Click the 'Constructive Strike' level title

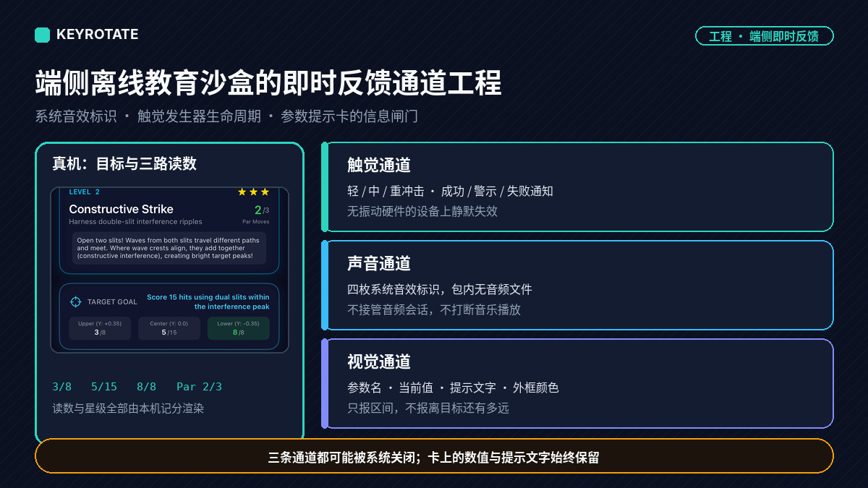coord(121,209)
